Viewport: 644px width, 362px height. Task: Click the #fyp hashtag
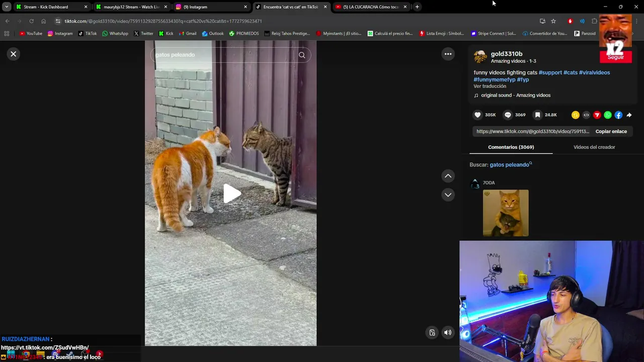[523, 79]
